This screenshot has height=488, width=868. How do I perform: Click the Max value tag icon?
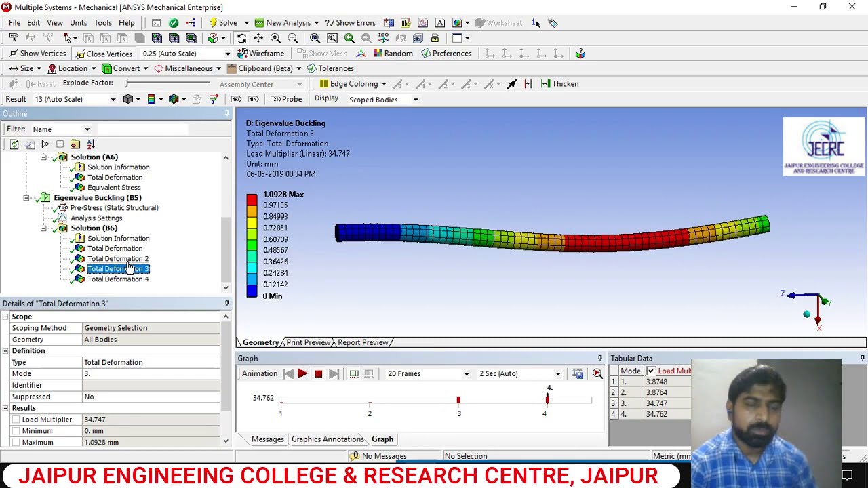click(x=236, y=99)
